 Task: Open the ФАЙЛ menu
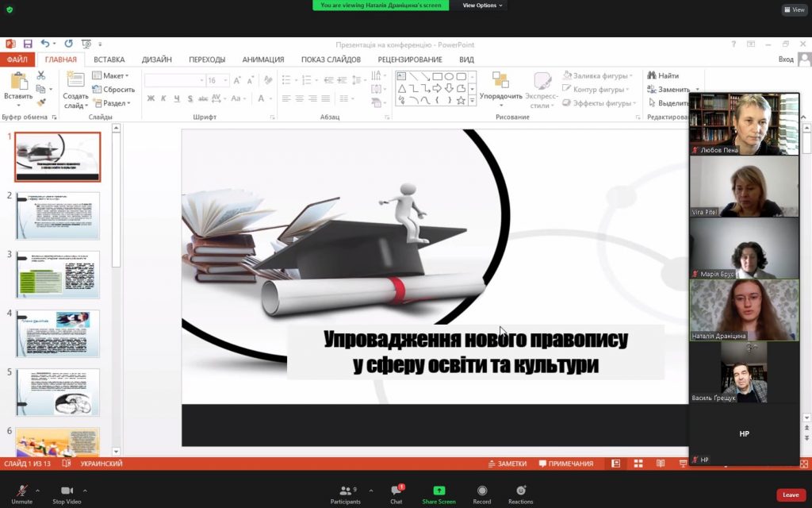click(x=17, y=59)
